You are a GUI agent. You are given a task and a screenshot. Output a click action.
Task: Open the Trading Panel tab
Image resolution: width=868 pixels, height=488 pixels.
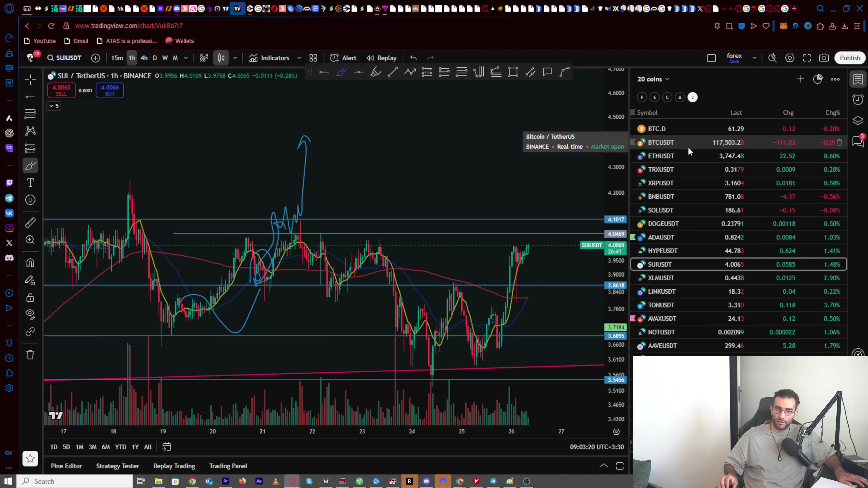[x=228, y=466]
